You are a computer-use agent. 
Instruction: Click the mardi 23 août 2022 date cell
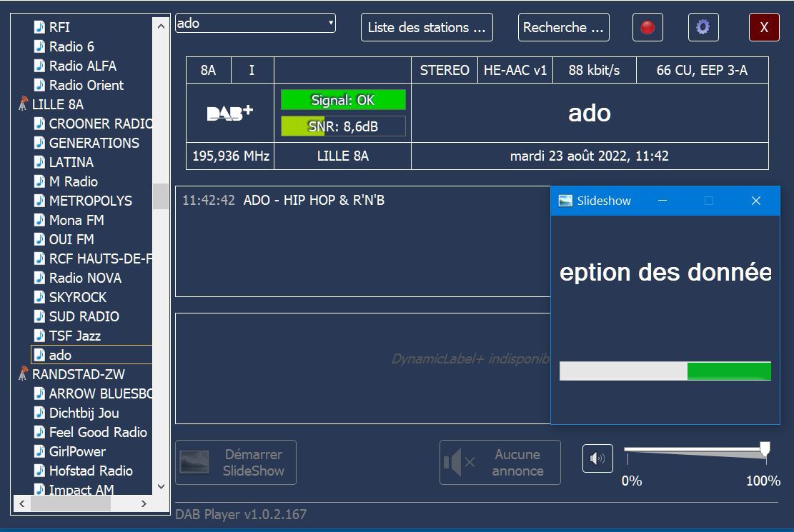coord(590,156)
